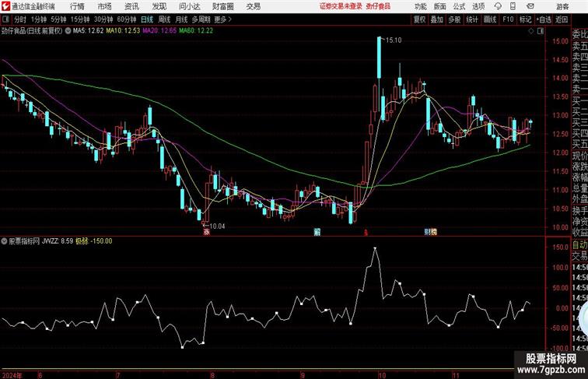Open the 选项 menu
588x379 pixels.
478,7
